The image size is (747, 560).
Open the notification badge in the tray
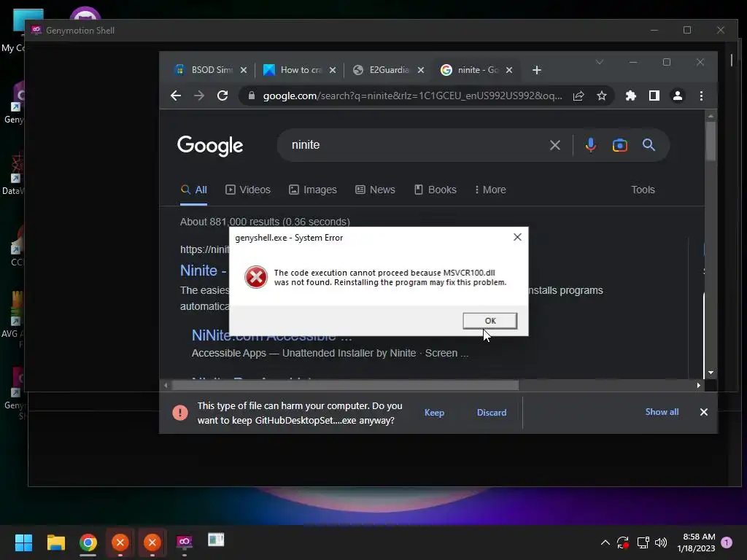tap(727, 542)
